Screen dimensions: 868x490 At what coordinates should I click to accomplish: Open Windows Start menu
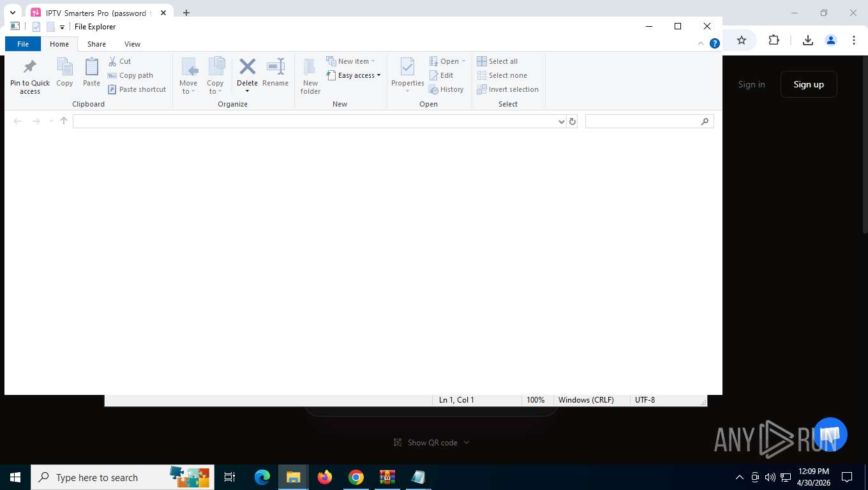[15, 477]
